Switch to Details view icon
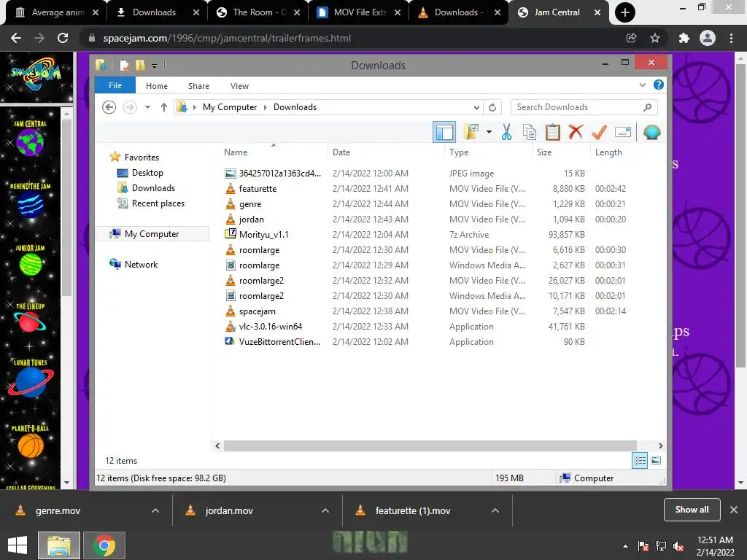The image size is (747, 560). tap(639, 460)
